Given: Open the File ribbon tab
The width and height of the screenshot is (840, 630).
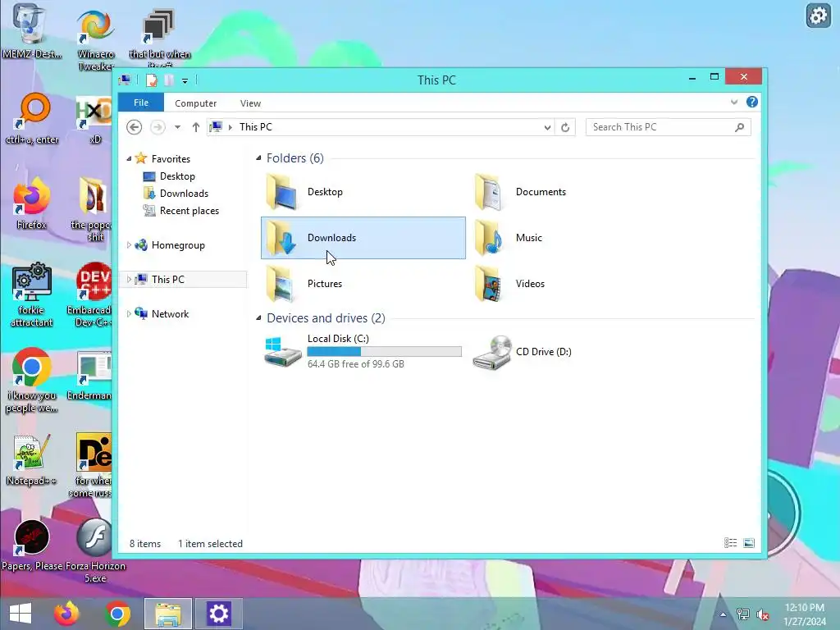Looking at the screenshot, I should point(141,103).
